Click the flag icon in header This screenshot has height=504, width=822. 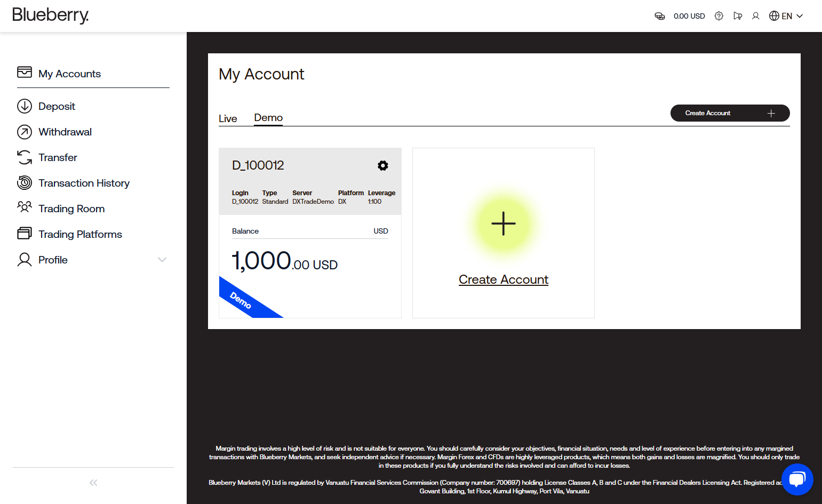click(x=738, y=16)
